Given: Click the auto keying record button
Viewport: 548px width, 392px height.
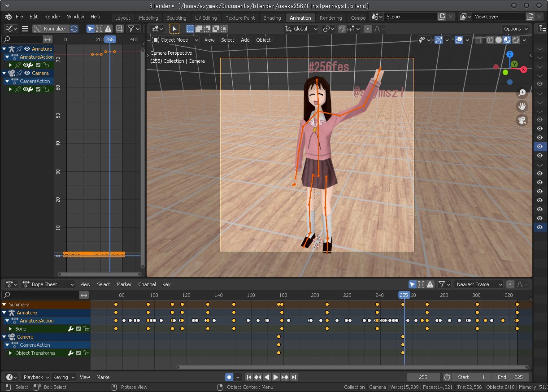Looking at the screenshot, I should pyautogui.click(x=229, y=377).
